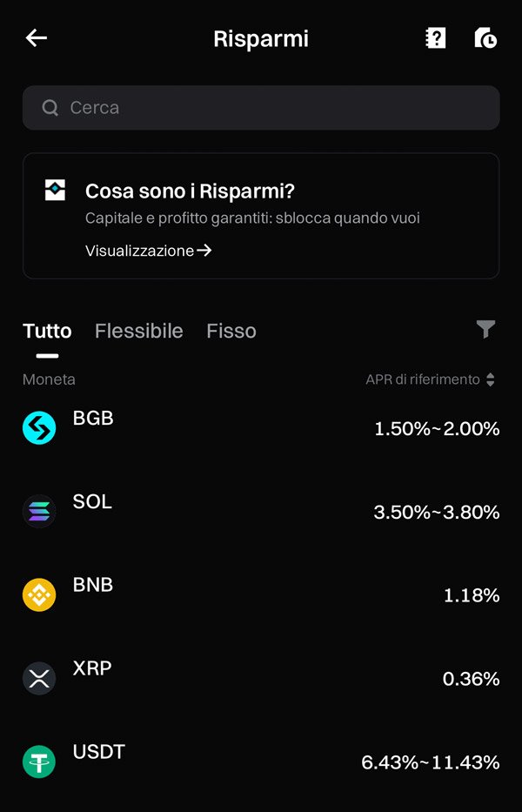This screenshot has height=812, width=522.
Task: Open the help guide icon
Action: 435,37
